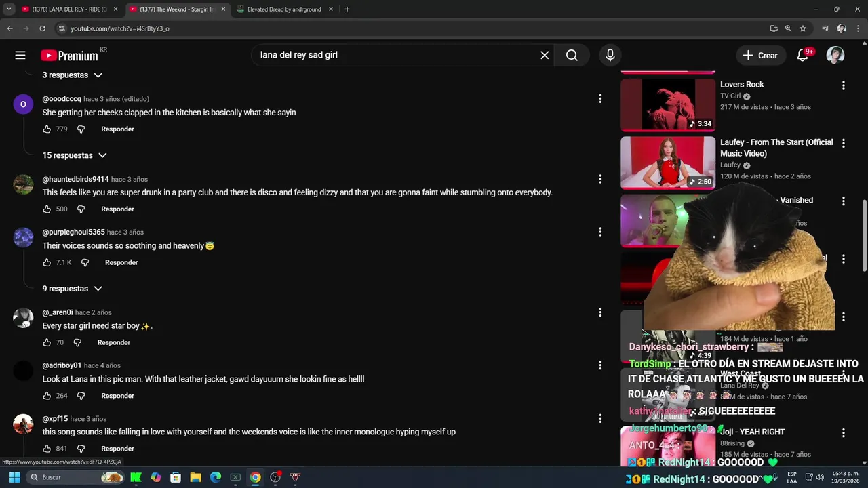
Task: Bookmark this page with the star icon
Action: [x=803, y=28]
